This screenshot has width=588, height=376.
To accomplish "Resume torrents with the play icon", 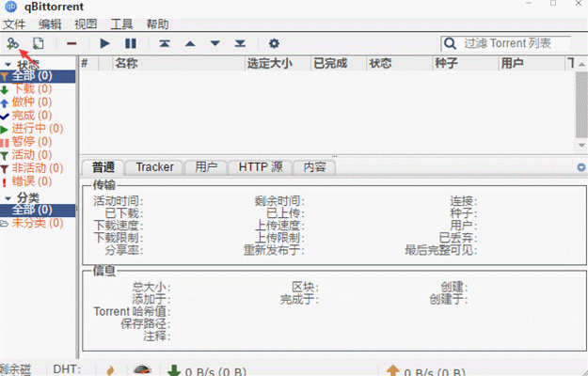I will pos(104,43).
